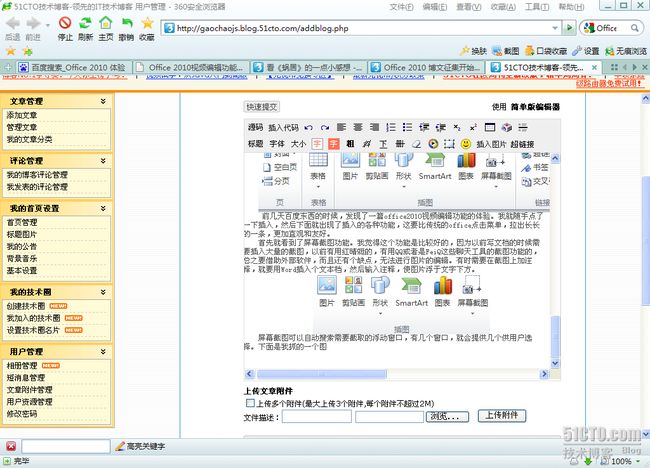Screen dimensions: 650x468
Task: Click the 浏览... browse button
Action: pos(447,416)
